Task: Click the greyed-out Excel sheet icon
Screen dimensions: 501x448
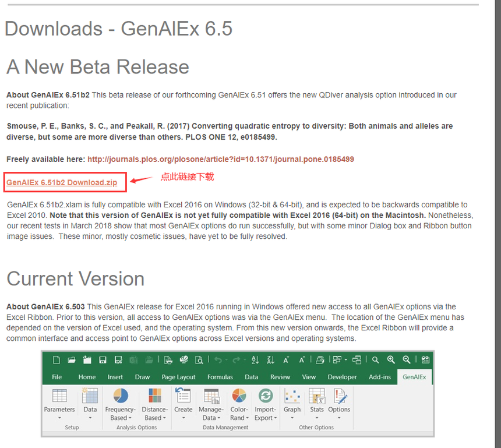Action: [x=133, y=360]
